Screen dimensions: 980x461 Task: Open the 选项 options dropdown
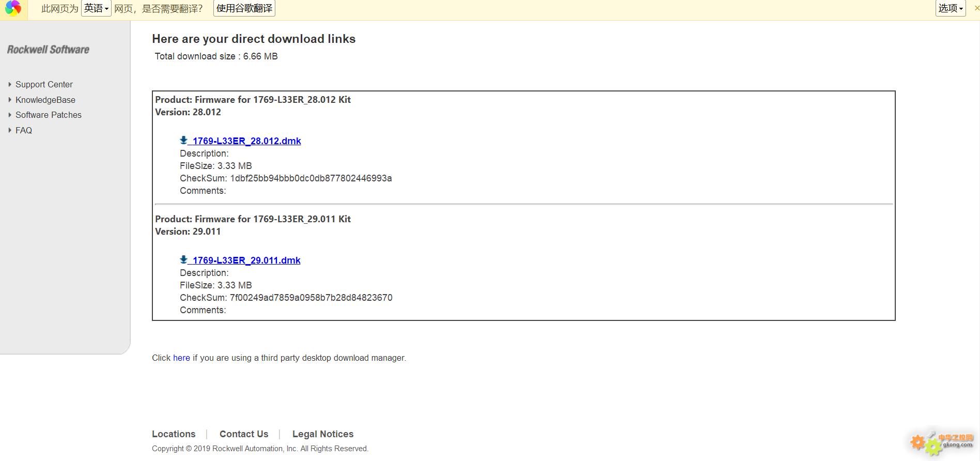click(x=951, y=8)
